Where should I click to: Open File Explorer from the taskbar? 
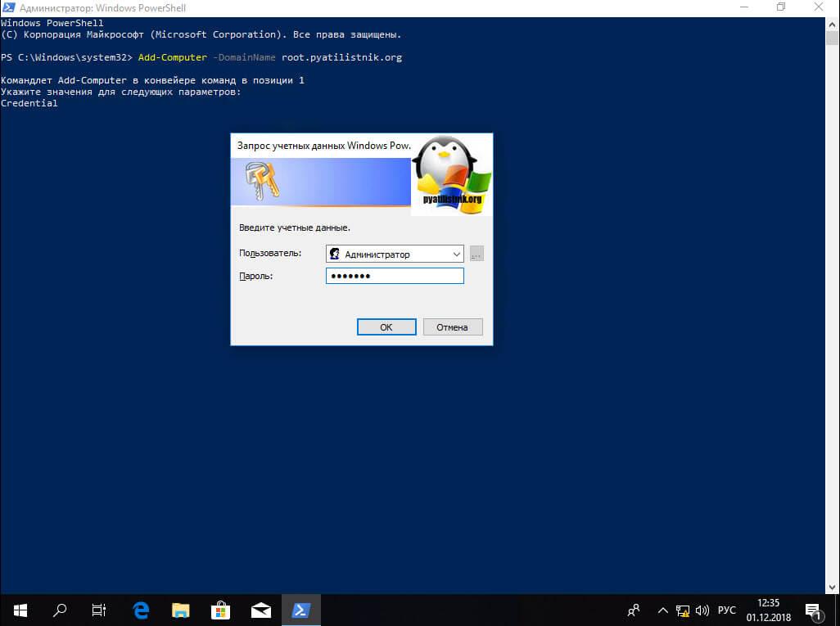181,610
